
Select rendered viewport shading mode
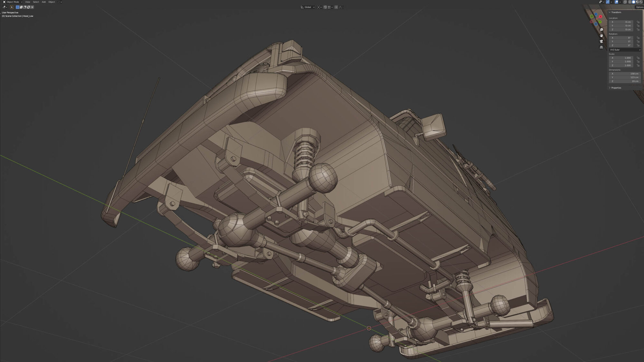(641, 2)
